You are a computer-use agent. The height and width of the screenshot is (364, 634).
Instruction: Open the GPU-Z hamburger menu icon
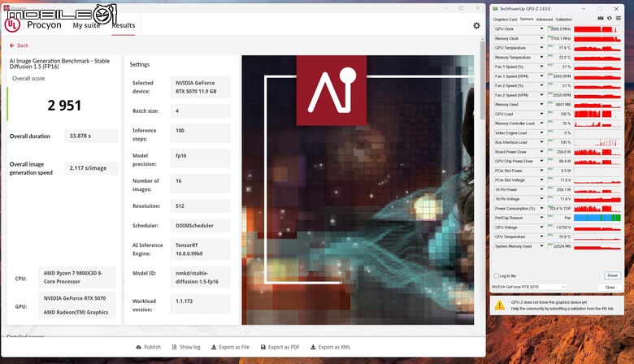(x=619, y=19)
